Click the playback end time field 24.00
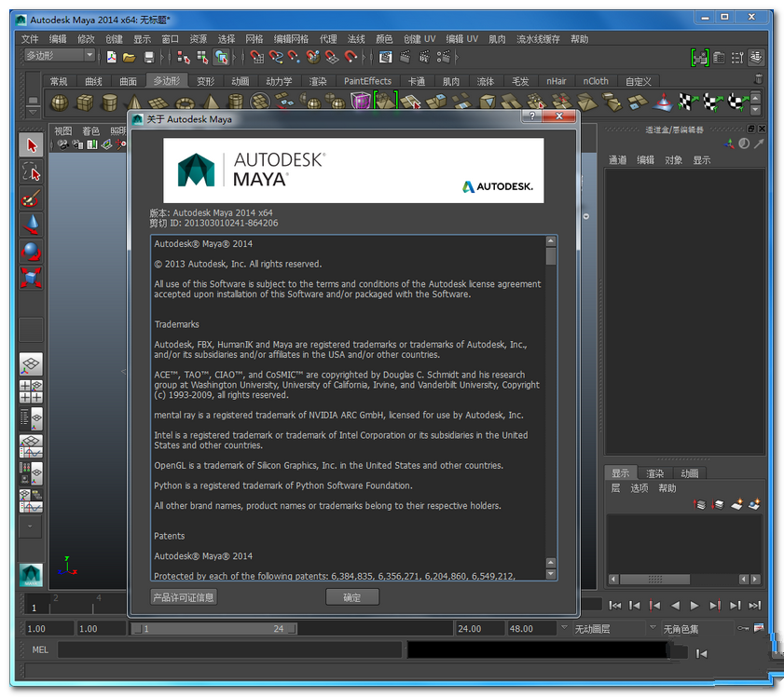 pyautogui.click(x=479, y=629)
